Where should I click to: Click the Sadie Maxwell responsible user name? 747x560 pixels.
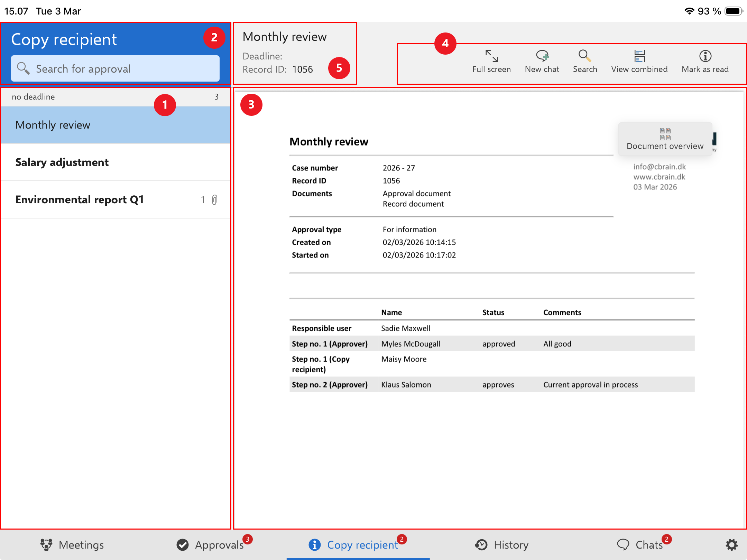click(406, 328)
